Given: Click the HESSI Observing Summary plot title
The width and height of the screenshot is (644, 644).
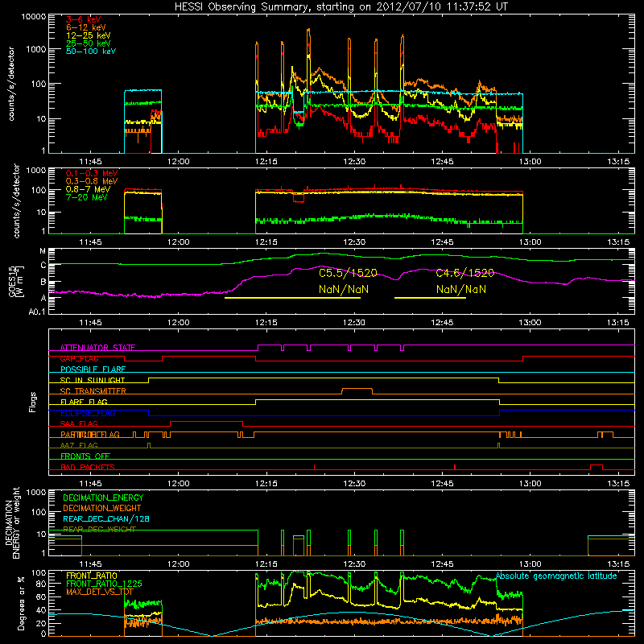Looking at the screenshot, I should (341, 6).
